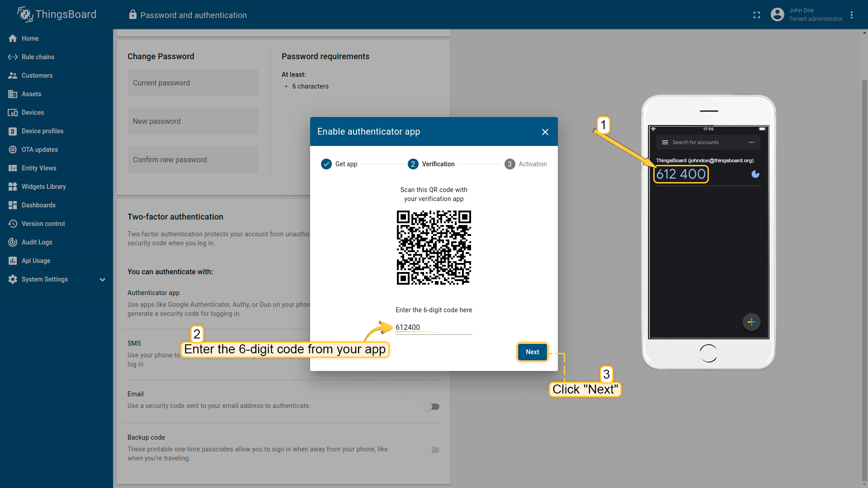
Task: Expand the System Settings chevron
Action: point(103,280)
